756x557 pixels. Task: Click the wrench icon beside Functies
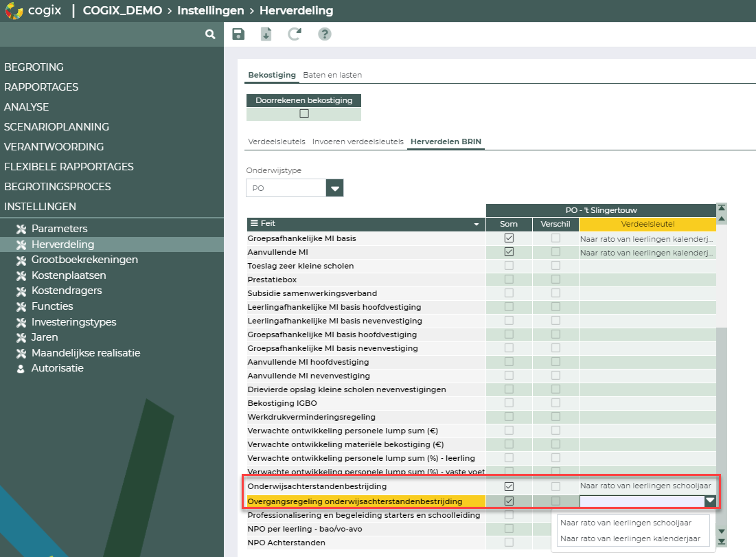tap(21, 307)
